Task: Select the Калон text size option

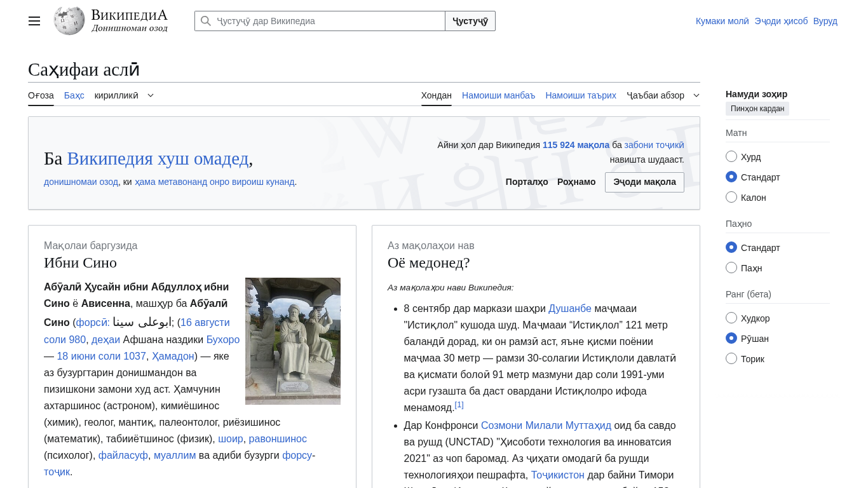Action: [731, 197]
